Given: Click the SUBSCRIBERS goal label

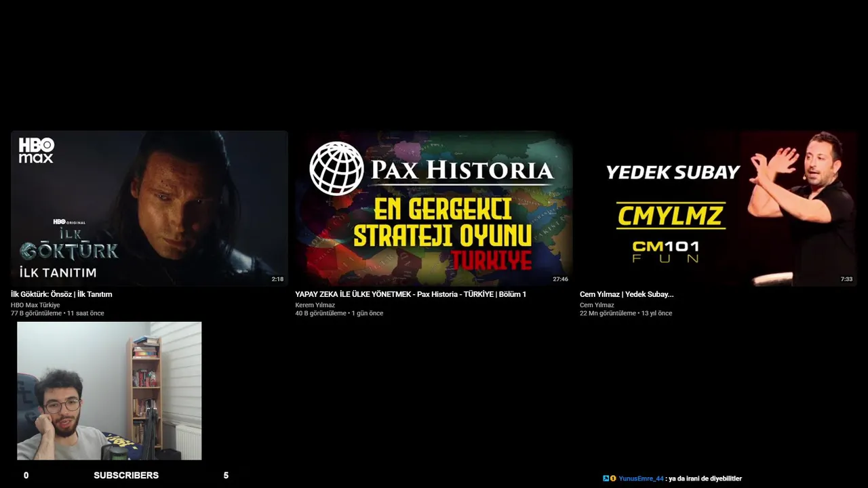Looking at the screenshot, I should pyautogui.click(x=126, y=475).
